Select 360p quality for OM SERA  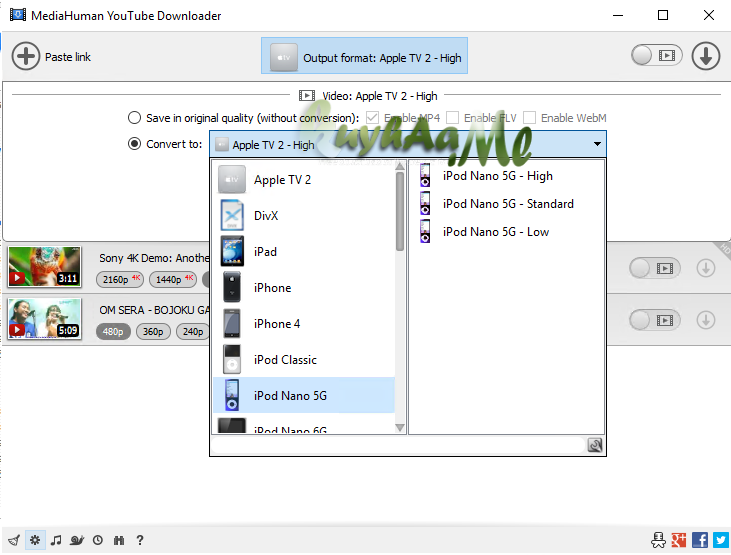point(153,331)
